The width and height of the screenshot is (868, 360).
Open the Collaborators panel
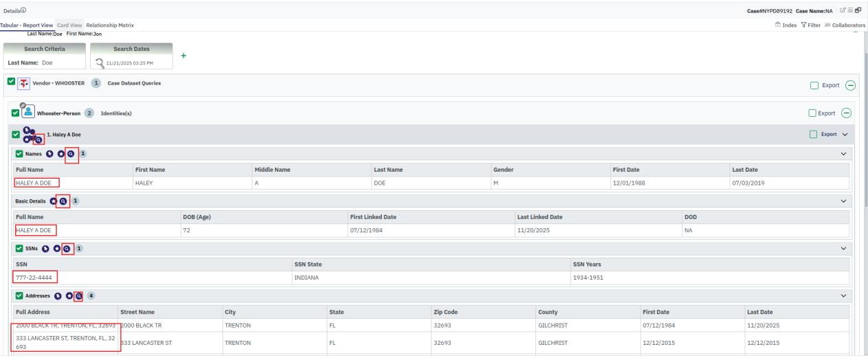845,25
